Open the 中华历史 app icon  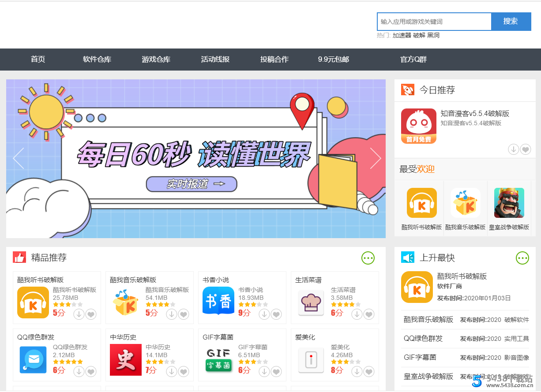point(126,360)
